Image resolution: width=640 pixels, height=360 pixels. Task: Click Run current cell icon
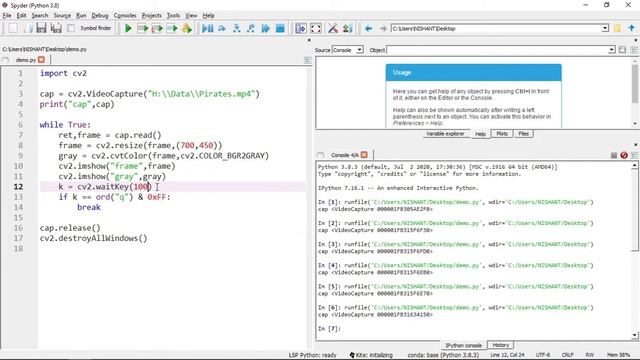click(142, 28)
